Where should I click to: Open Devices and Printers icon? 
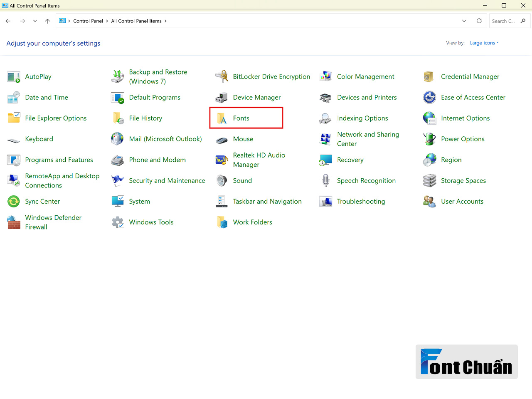325,97
